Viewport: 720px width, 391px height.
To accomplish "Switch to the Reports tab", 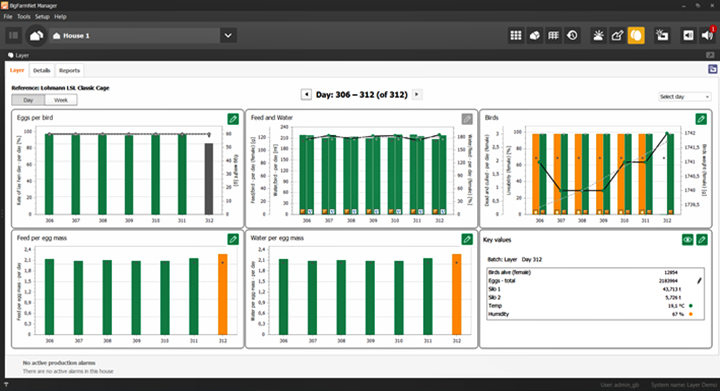I will (x=69, y=70).
